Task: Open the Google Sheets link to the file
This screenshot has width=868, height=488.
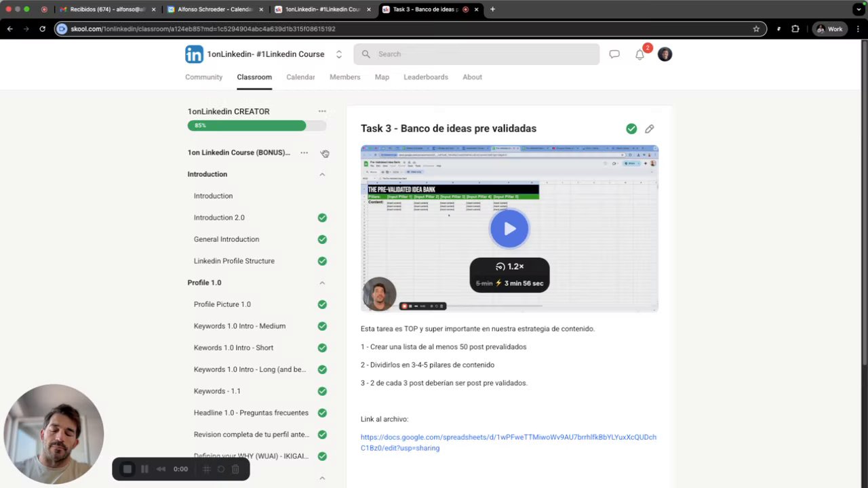Action: point(509,443)
